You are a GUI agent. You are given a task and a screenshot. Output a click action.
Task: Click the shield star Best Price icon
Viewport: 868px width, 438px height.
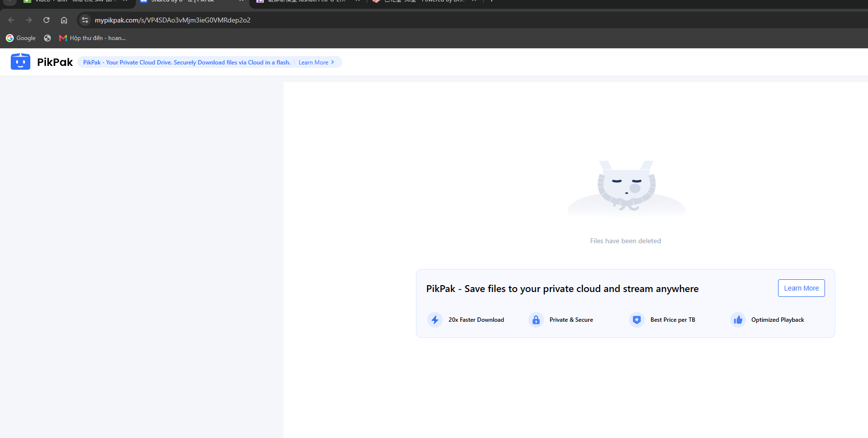coord(637,320)
